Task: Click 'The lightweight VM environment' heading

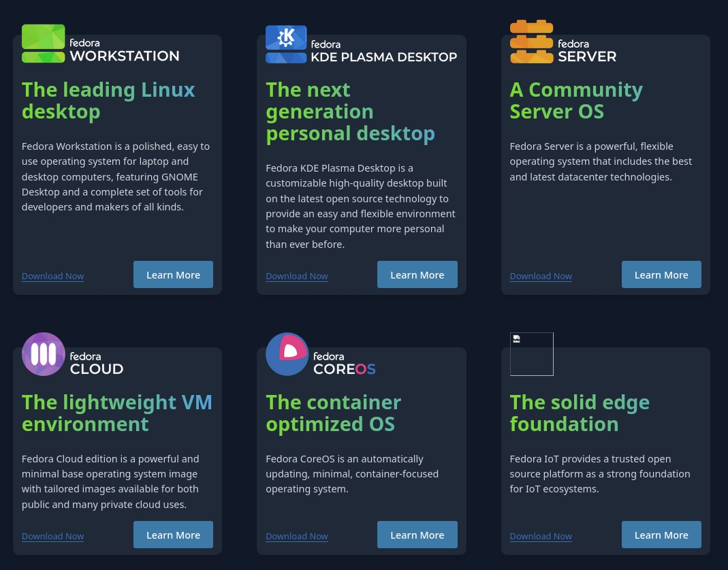Action: pos(116,413)
